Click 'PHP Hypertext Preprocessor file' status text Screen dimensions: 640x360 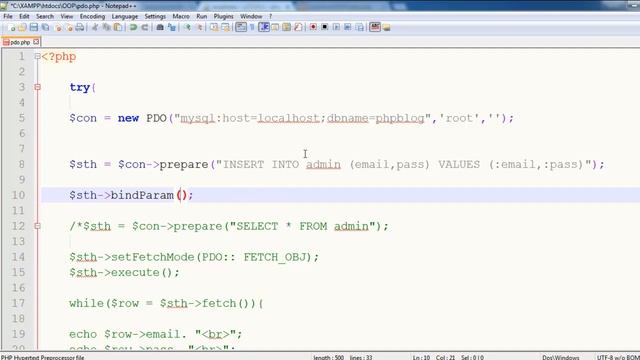[42, 357]
